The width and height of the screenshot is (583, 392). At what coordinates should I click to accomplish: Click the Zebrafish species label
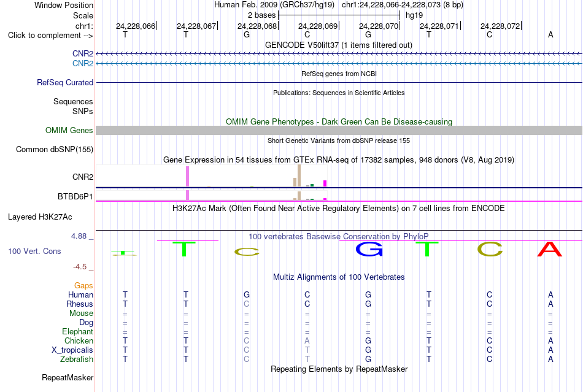click(77, 359)
